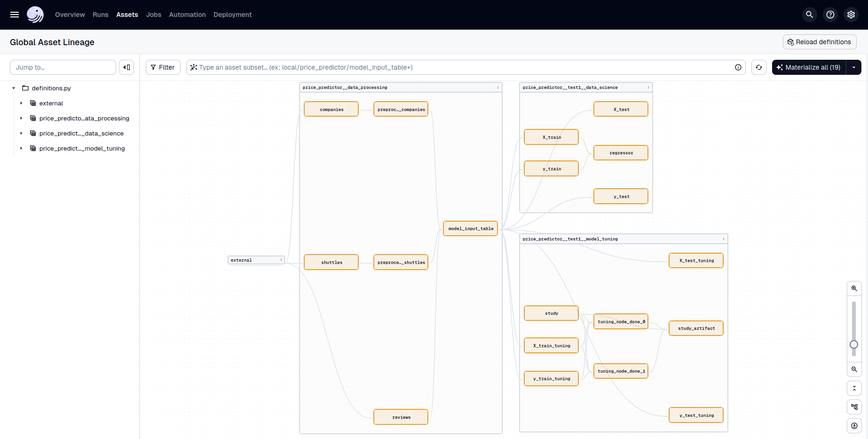Open the search icon in the top bar

pyautogui.click(x=809, y=15)
